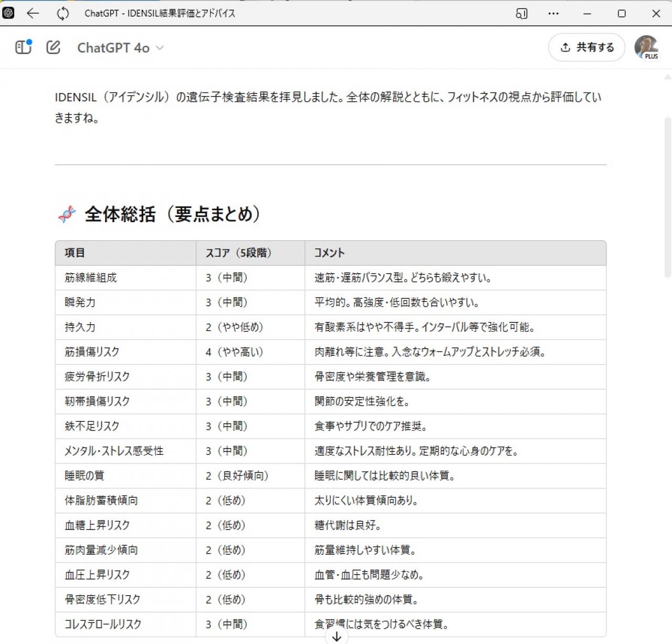Click the 食事やサプリでのケア推奨 comment

point(371,425)
